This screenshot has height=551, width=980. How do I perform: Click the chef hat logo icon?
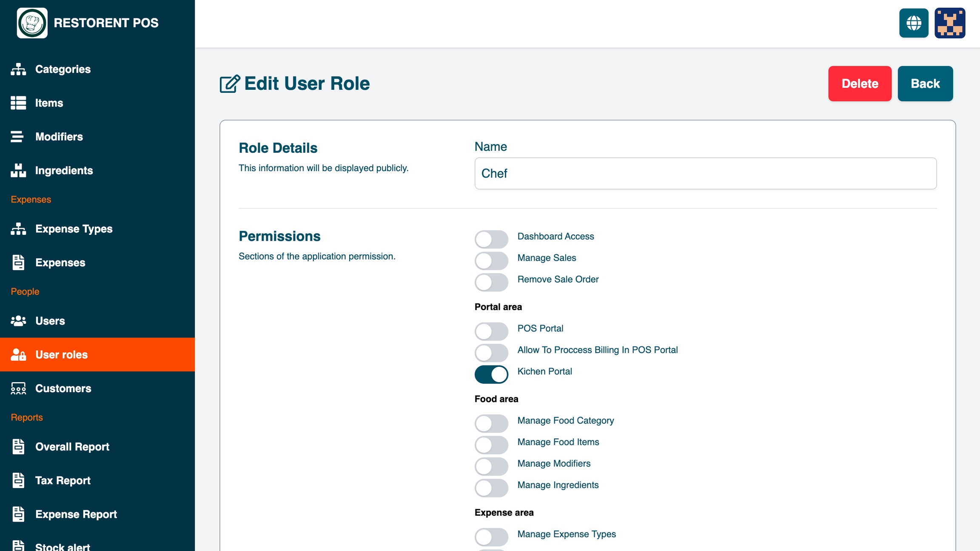click(x=32, y=23)
